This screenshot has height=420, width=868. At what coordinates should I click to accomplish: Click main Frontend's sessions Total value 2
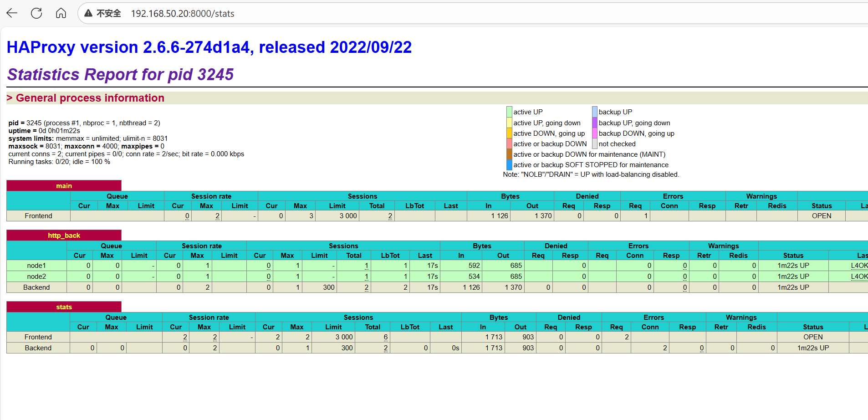(x=390, y=216)
